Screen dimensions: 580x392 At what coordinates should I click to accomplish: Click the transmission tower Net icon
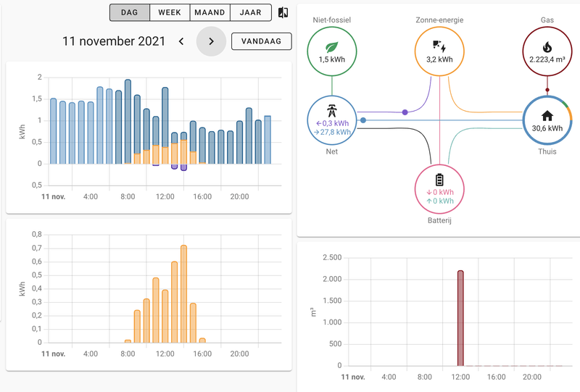click(x=332, y=111)
